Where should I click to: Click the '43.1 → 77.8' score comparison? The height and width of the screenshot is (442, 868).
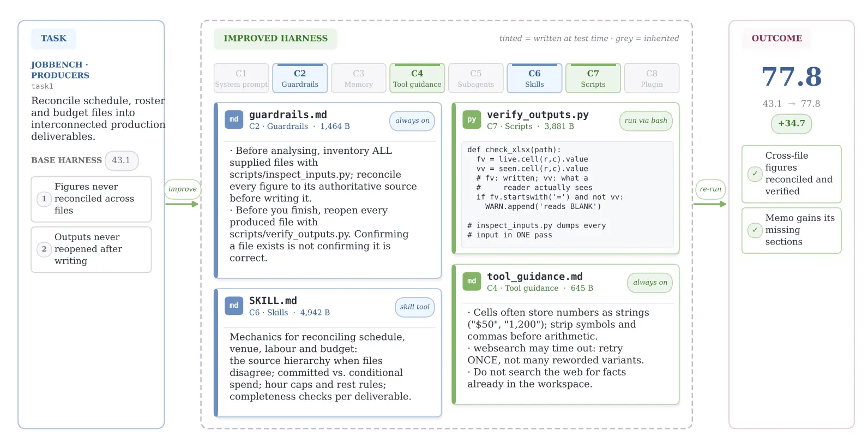(x=792, y=104)
